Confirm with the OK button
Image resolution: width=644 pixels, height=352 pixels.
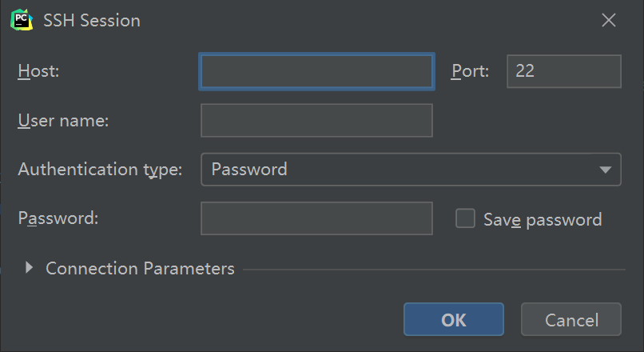(453, 320)
